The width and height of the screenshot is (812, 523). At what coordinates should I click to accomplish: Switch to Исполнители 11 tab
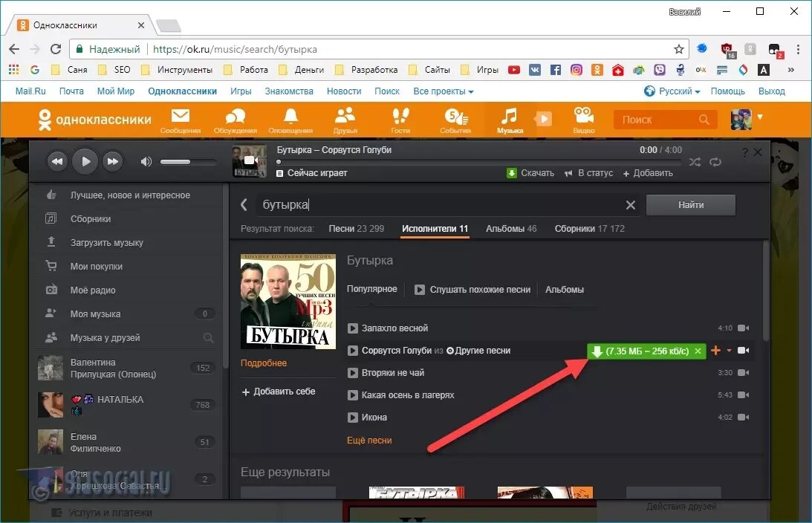[435, 228]
